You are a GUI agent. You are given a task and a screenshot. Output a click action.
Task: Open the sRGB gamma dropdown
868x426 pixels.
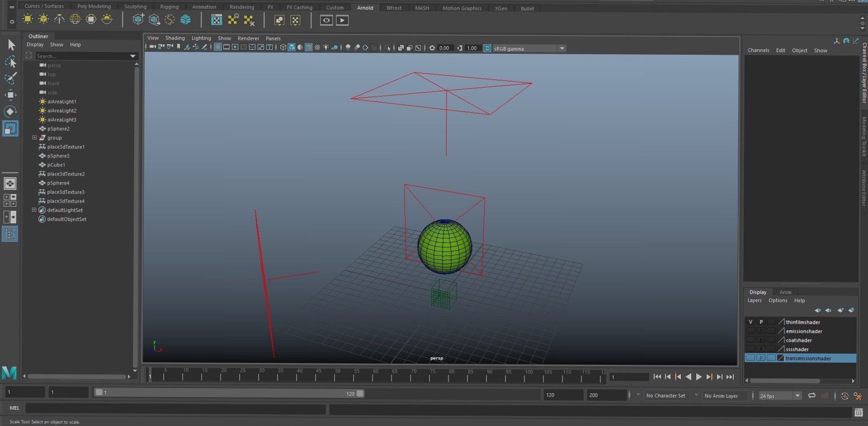[x=562, y=48]
